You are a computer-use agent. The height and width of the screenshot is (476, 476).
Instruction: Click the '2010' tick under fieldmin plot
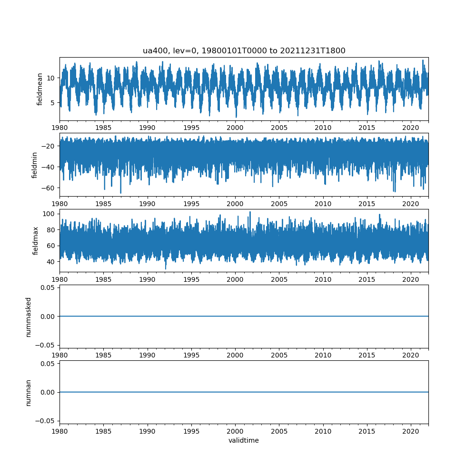tap(323, 203)
